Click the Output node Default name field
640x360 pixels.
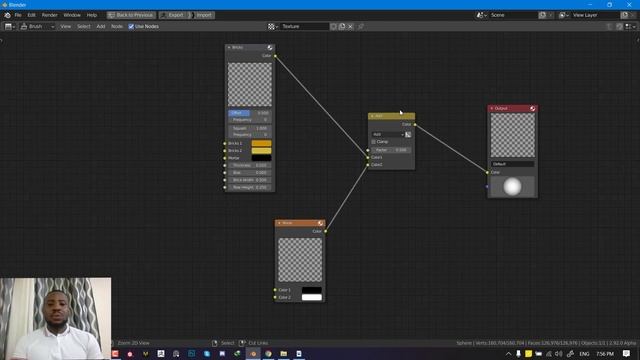pyautogui.click(x=512, y=164)
